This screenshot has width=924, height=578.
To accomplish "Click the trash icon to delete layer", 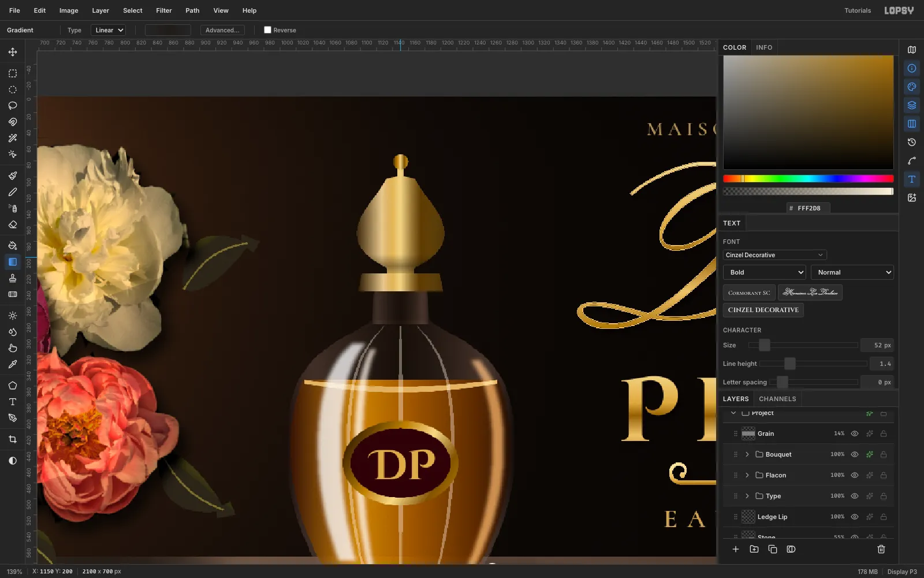I will [881, 549].
